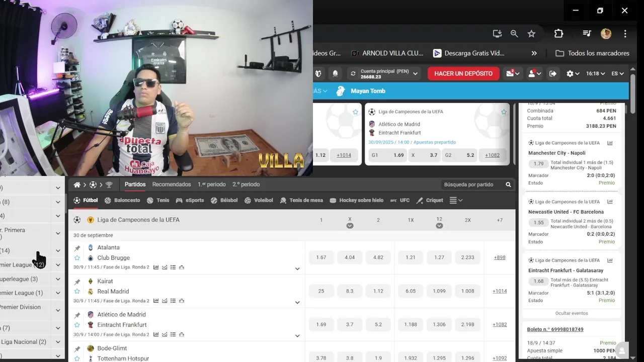Open the 16:18 time zone dropdown
Screen dimensions: 644x362
pos(596,73)
